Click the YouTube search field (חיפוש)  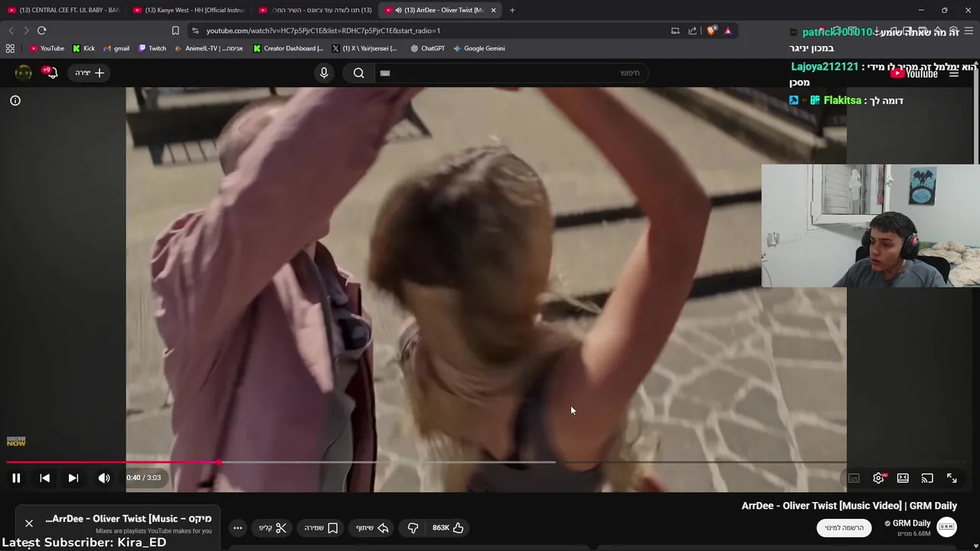510,73
